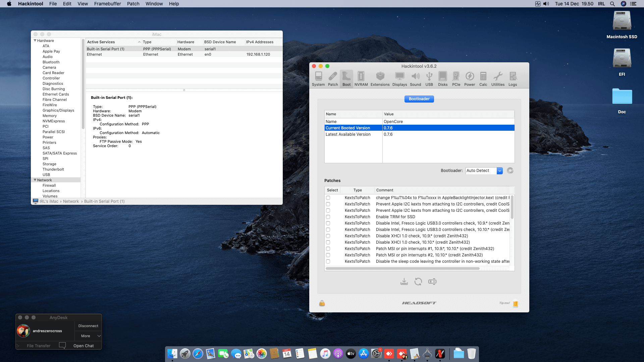This screenshot has height=362, width=644.
Task: Enable the TRIM for SSD patch checkbox
Action: coord(328,217)
